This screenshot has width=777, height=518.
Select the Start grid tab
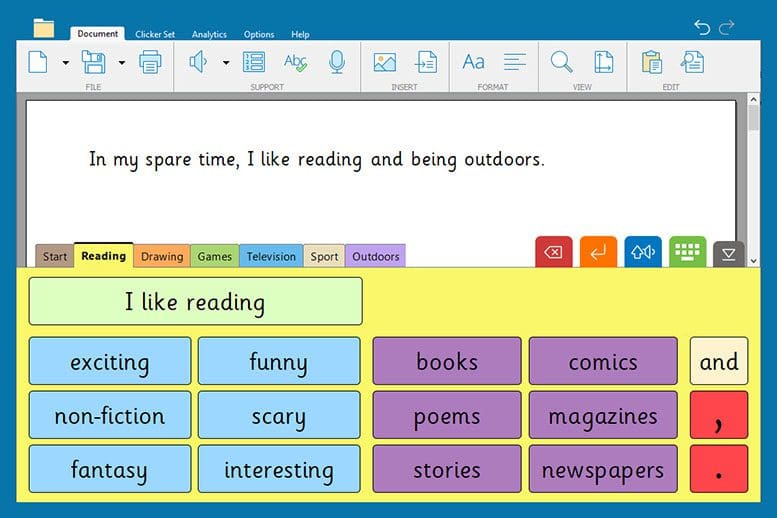coord(55,256)
